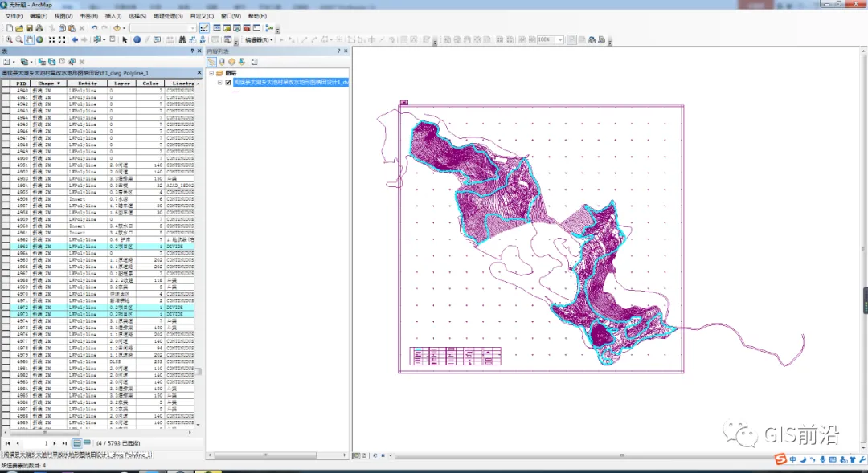Select row selector of FID 4972
Image resolution: width=868 pixels, height=473 pixels.
tap(6, 307)
